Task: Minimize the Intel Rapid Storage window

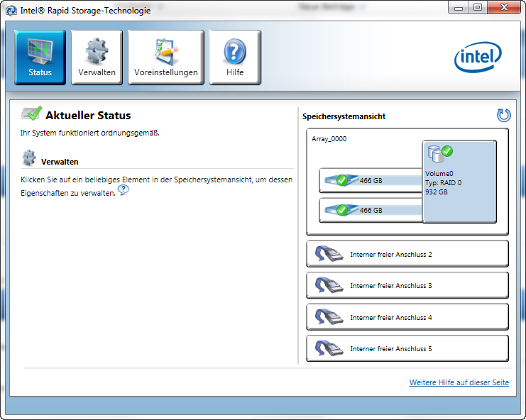Action: (x=459, y=8)
